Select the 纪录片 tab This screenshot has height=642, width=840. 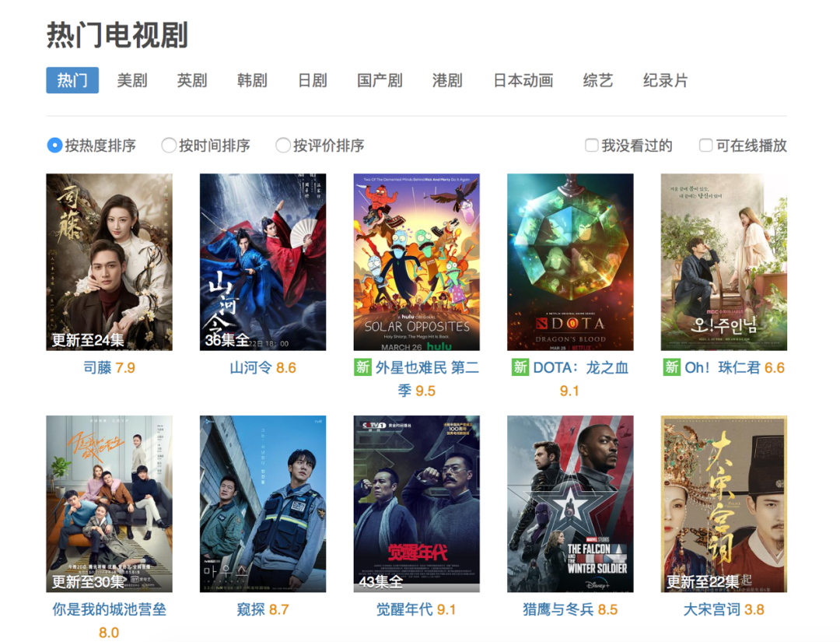point(665,80)
